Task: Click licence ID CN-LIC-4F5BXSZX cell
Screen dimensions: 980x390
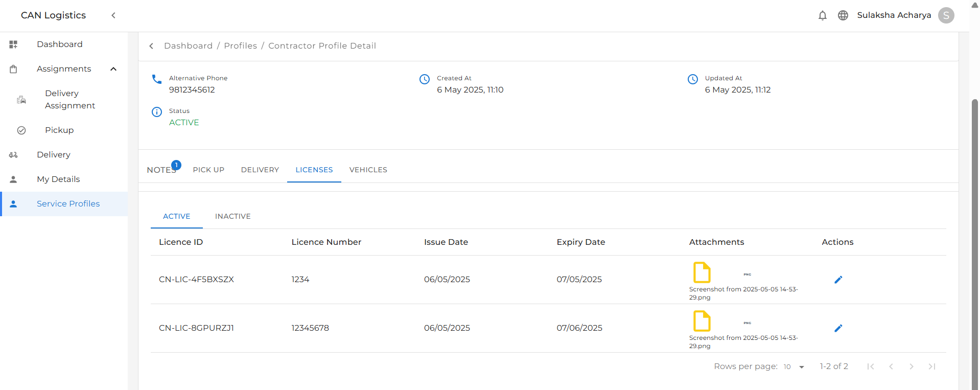Action: click(x=197, y=280)
